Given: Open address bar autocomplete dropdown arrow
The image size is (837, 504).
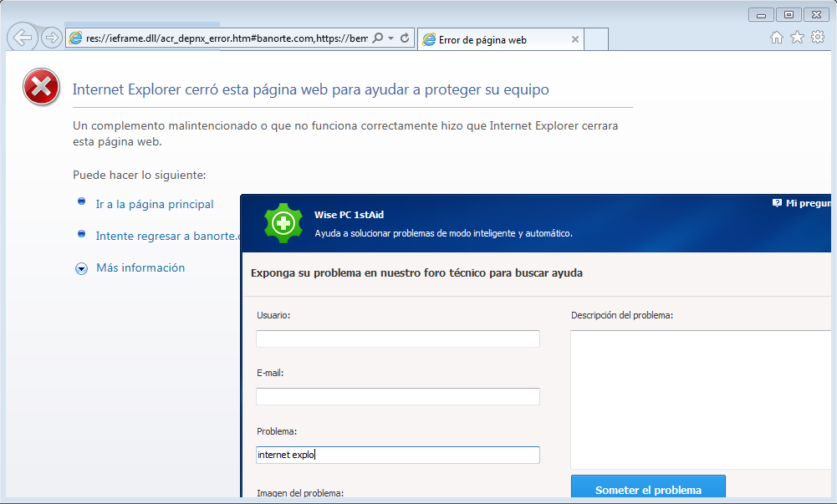Looking at the screenshot, I should pos(390,38).
